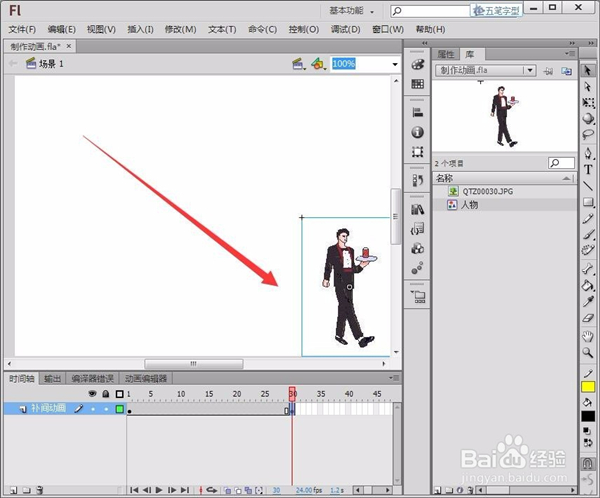600x498 pixels.
Task: Toggle lock for all timeline layers
Action: click(x=106, y=394)
